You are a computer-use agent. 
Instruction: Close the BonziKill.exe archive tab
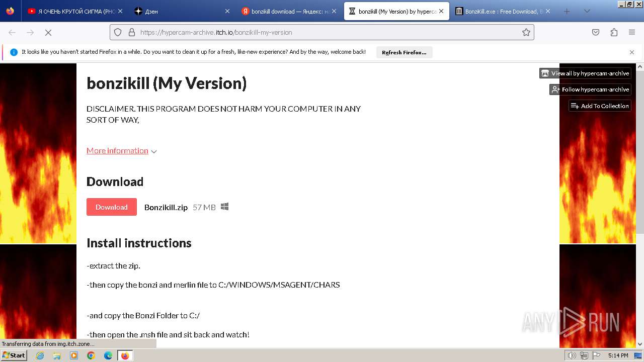pos(548,11)
